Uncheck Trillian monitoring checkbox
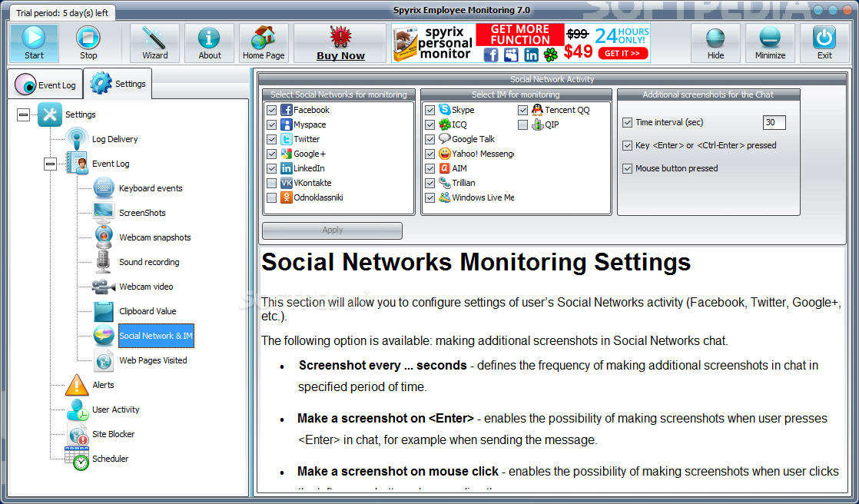The height and width of the screenshot is (504, 859). click(430, 183)
